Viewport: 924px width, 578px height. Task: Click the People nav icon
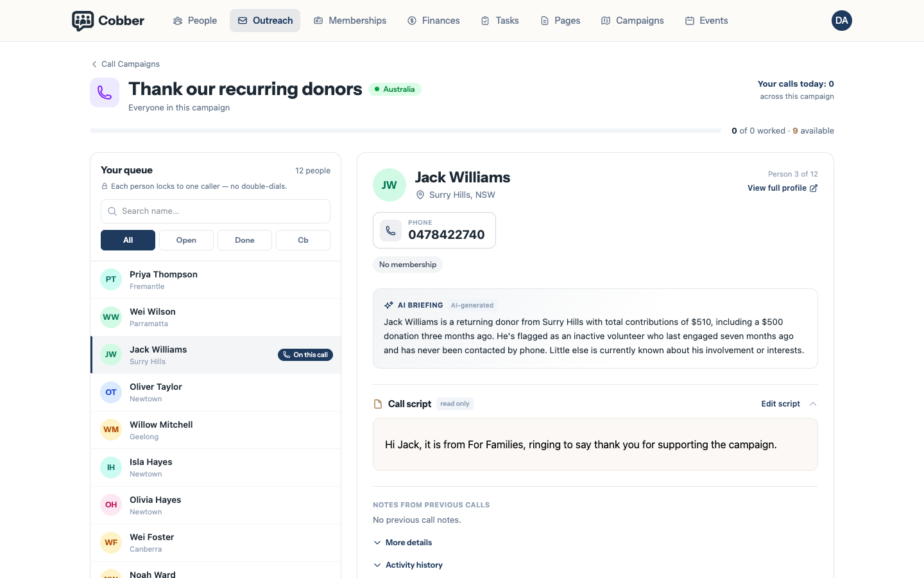[178, 21]
